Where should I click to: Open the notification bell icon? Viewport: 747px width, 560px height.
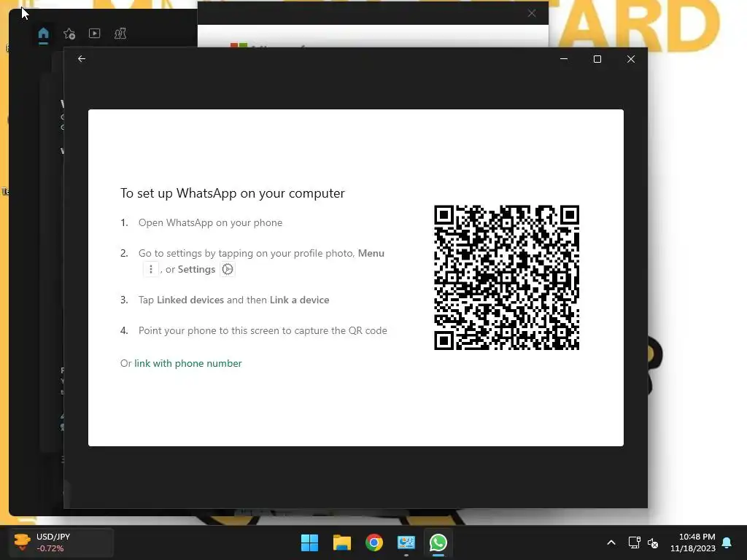(x=727, y=542)
